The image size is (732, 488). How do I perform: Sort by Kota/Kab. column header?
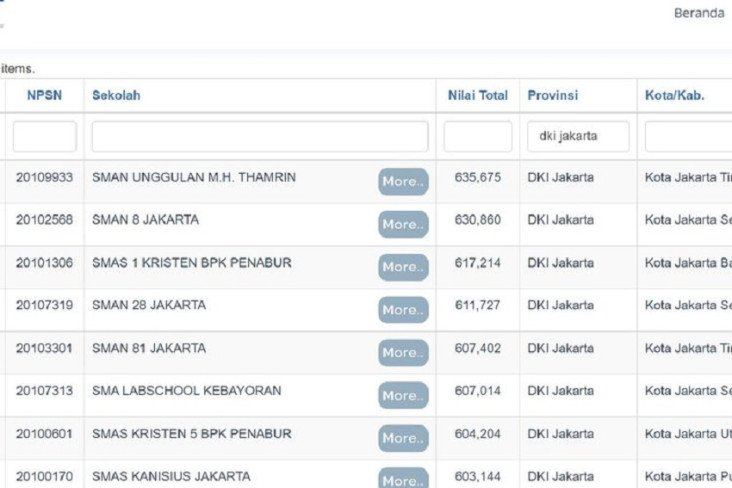coord(675,95)
